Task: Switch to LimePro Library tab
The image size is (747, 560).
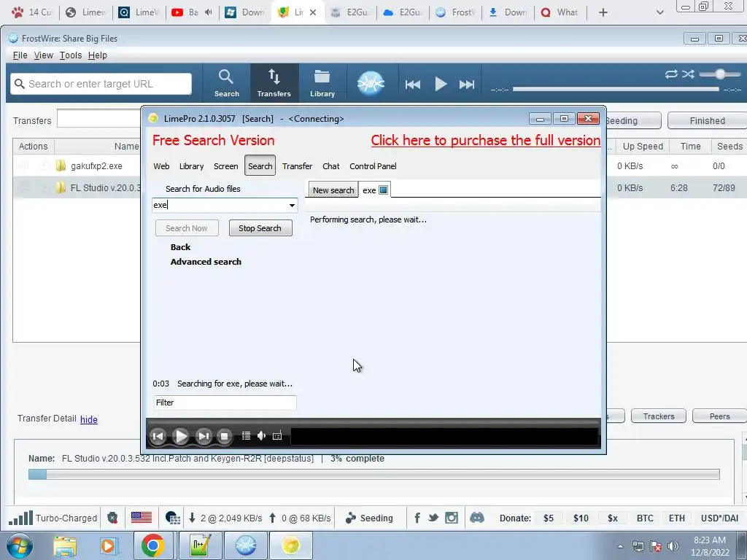Action: pyautogui.click(x=192, y=166)
